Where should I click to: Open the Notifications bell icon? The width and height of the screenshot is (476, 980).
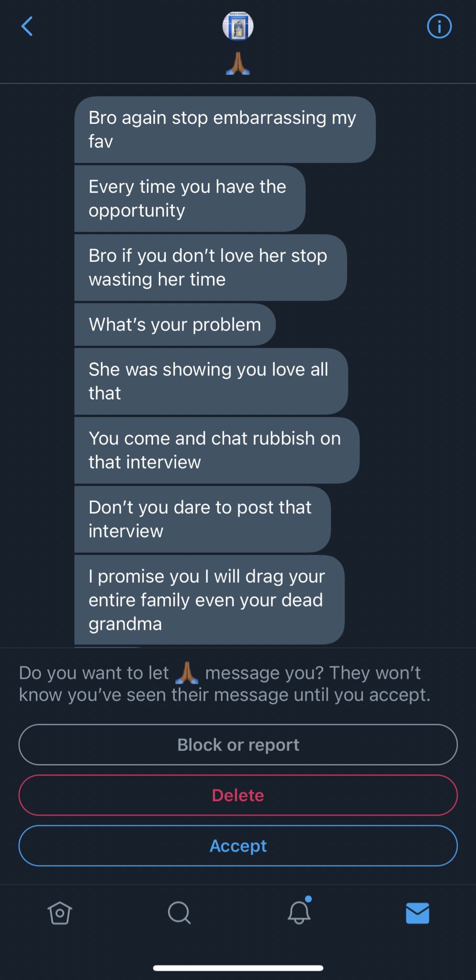[x=298, y=914]
